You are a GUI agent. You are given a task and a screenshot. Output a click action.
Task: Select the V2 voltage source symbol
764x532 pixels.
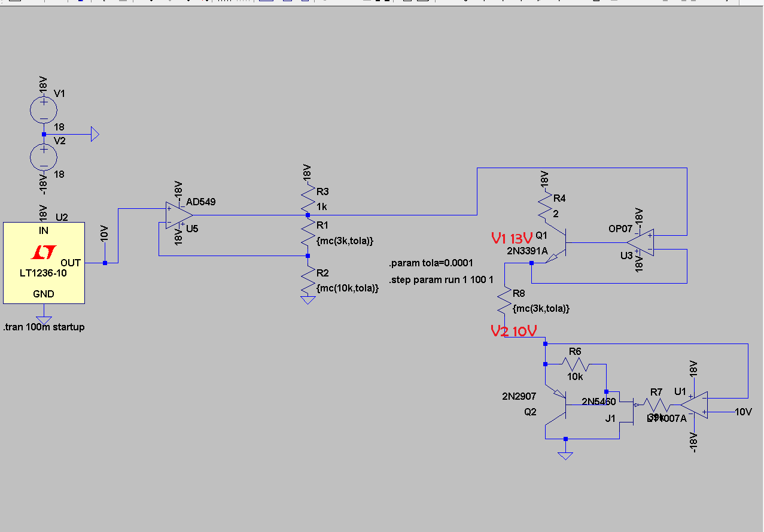click(x=44, y=158)
